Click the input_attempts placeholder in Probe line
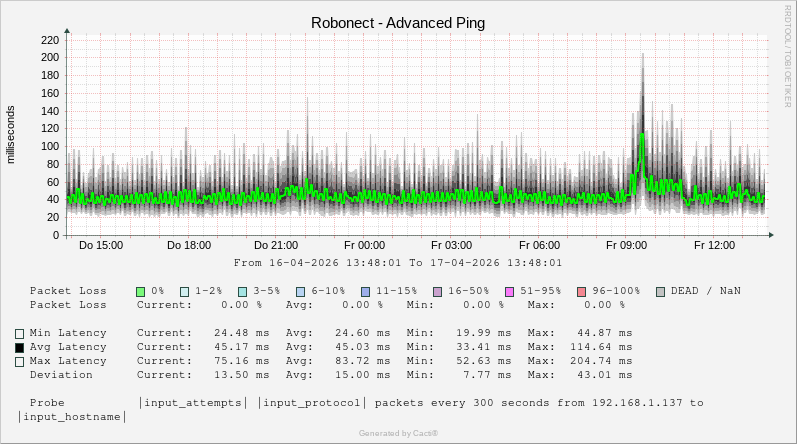Screen dimensions: 797x444 coord(194,403)
